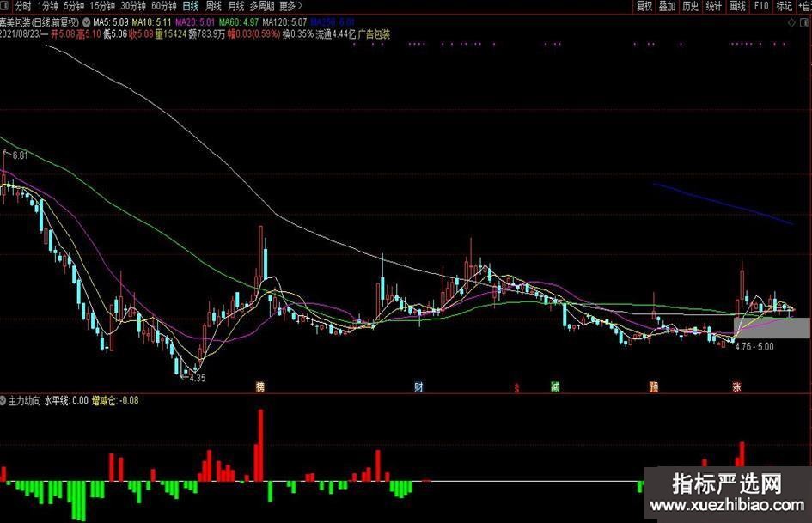Click the 标记 mark button

pyautogui.click(x=784, y=6)
